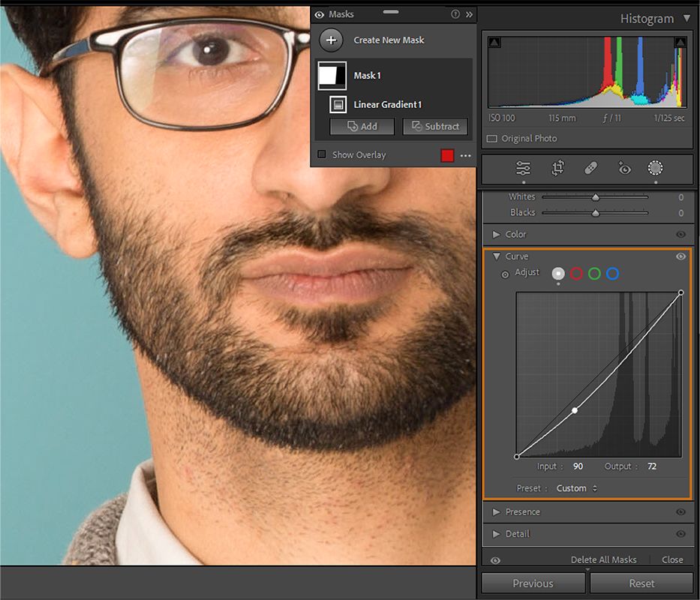
Task: Toggle Curve panel visibility eye icon
Action: (x=681, y=256)
